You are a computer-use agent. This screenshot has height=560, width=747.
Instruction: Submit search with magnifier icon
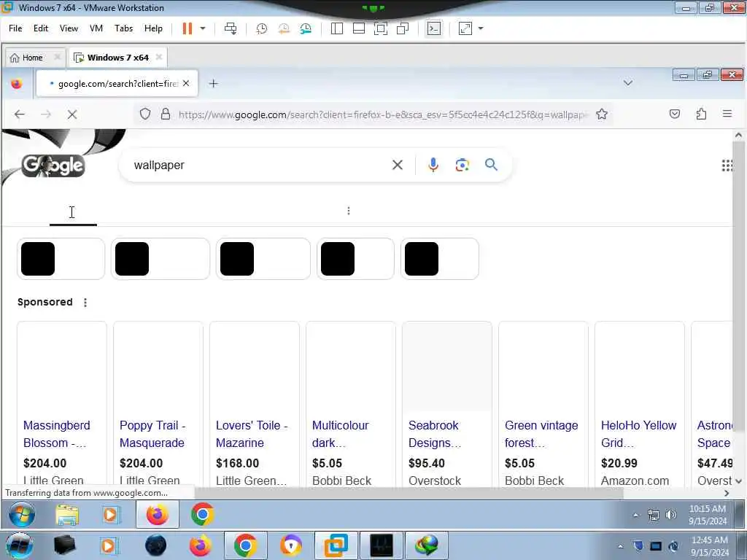pos(491,165)
